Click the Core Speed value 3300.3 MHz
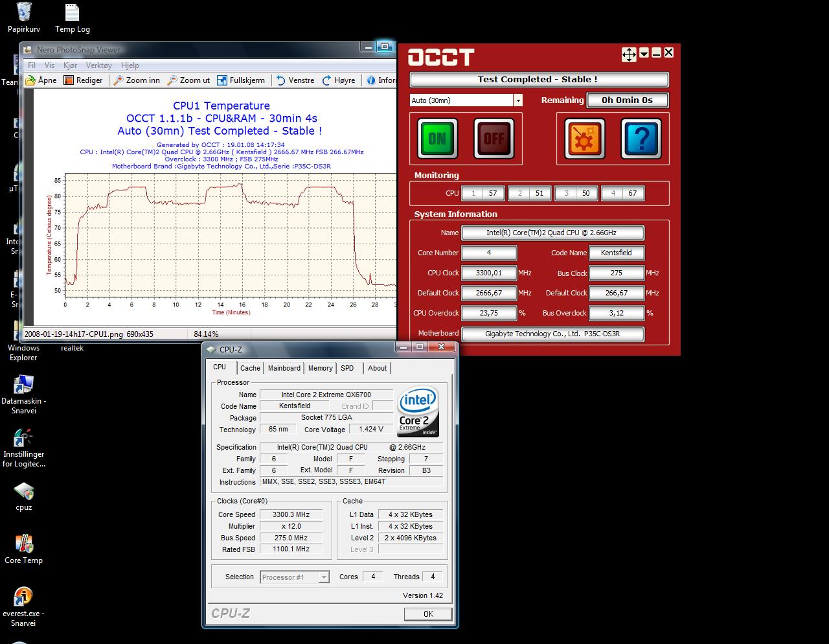This screenshot has width=829, height=644. (x=291, y=514)
